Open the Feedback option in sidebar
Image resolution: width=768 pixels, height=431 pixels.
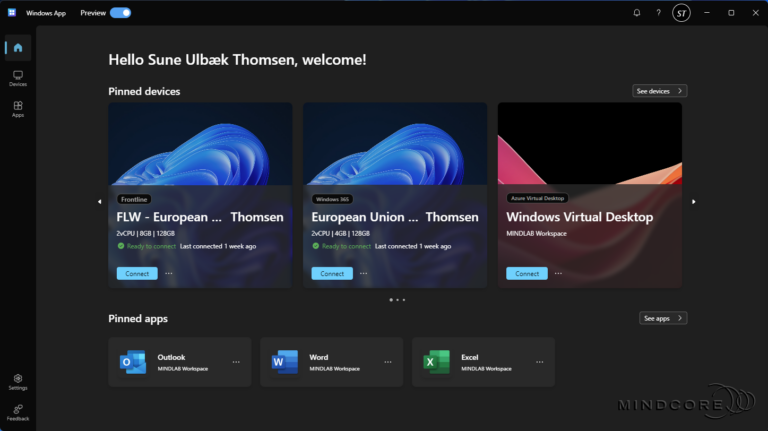tap(18, 411)
